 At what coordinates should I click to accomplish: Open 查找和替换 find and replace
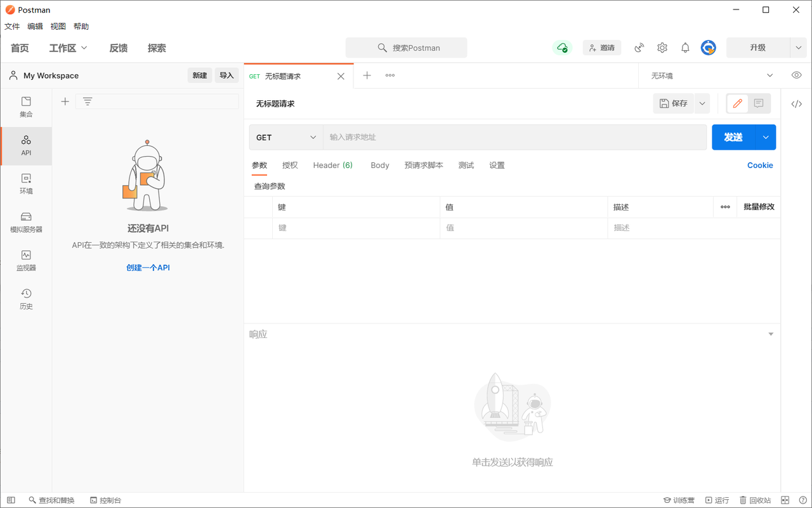(x=51, y=500)
